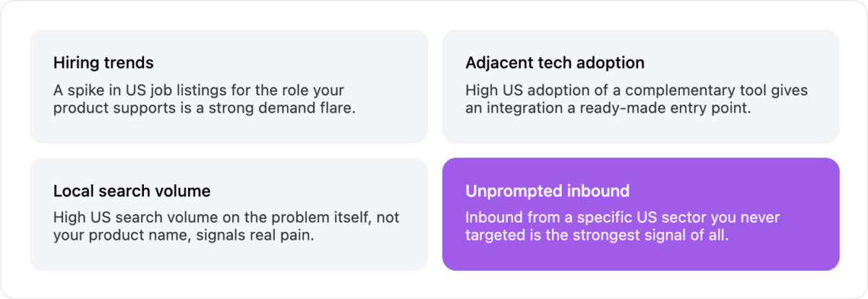Open the Adjacent tech adoption card
This screenshot has height=299, width=868.
(641, 86)
